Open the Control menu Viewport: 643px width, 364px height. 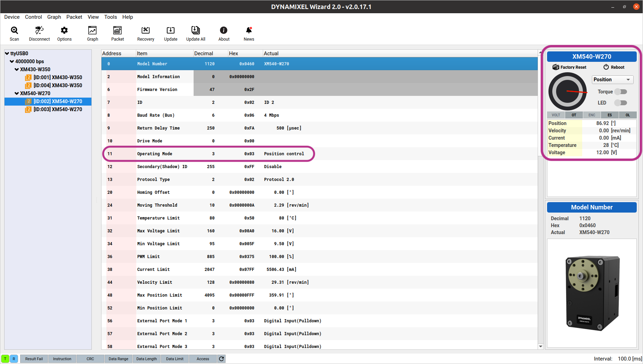(x=33, y=17)
